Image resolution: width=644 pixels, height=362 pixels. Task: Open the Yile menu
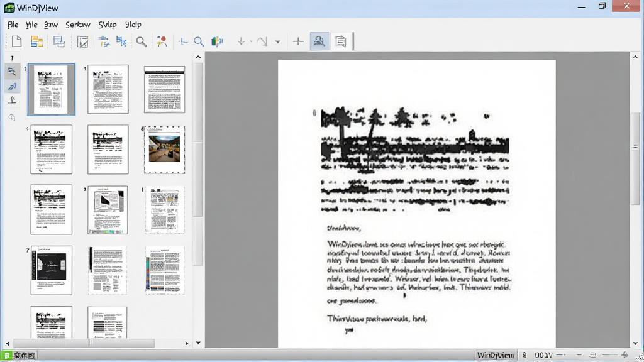pos(31,25)
